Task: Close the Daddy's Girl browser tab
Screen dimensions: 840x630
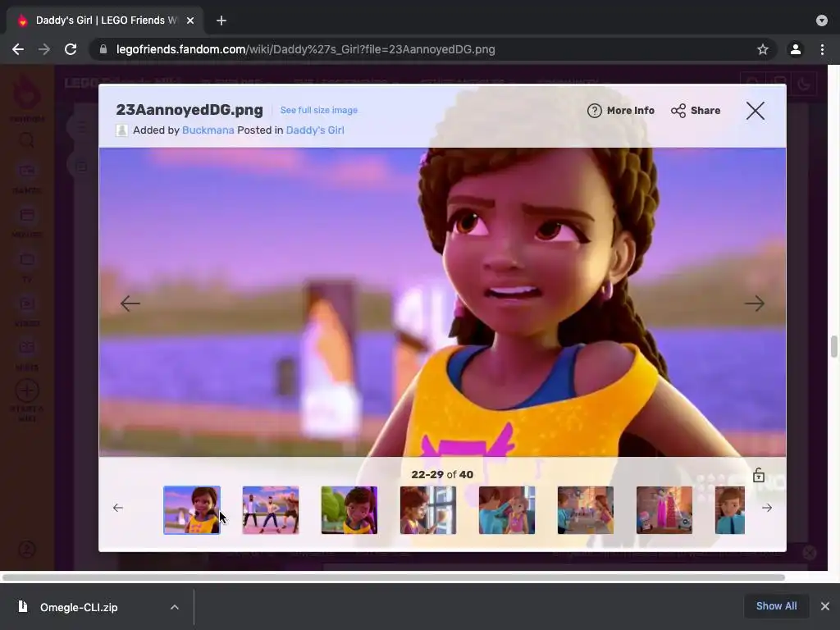Action: pyautogui.click(x=190, y=21)
